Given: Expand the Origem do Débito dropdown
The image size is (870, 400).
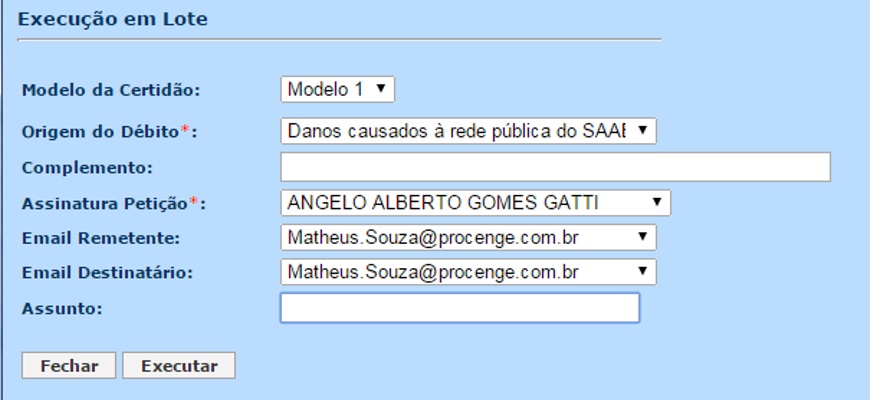Looking at the screenshot, I should pos(468,130).
